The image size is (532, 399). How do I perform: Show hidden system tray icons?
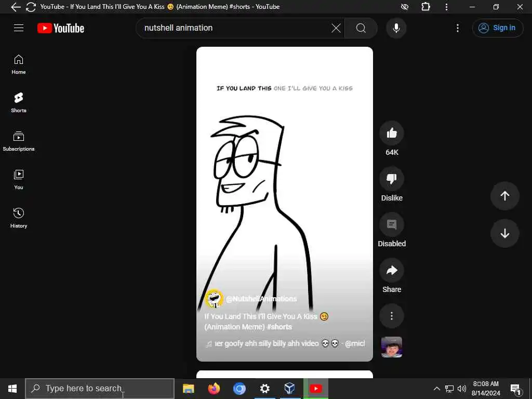436,389
